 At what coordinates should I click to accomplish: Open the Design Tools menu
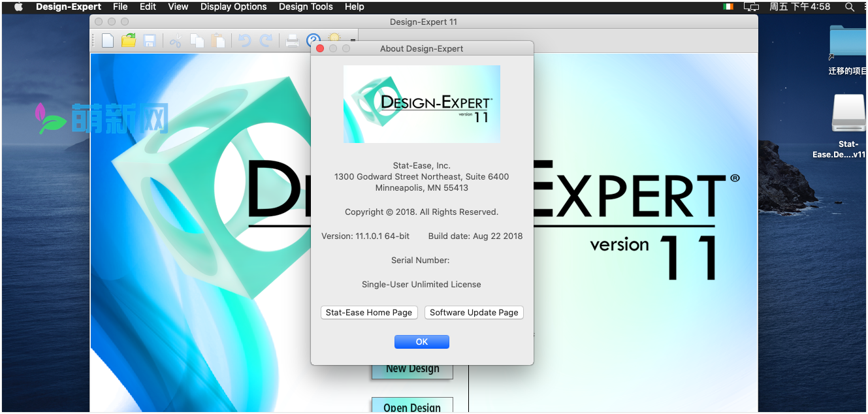(x=306, y=7)
